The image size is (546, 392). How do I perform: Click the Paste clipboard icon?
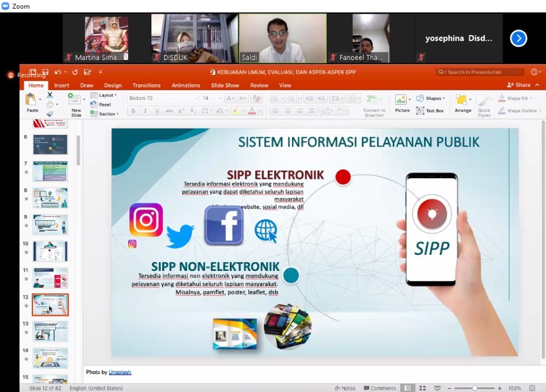point(31,100)
